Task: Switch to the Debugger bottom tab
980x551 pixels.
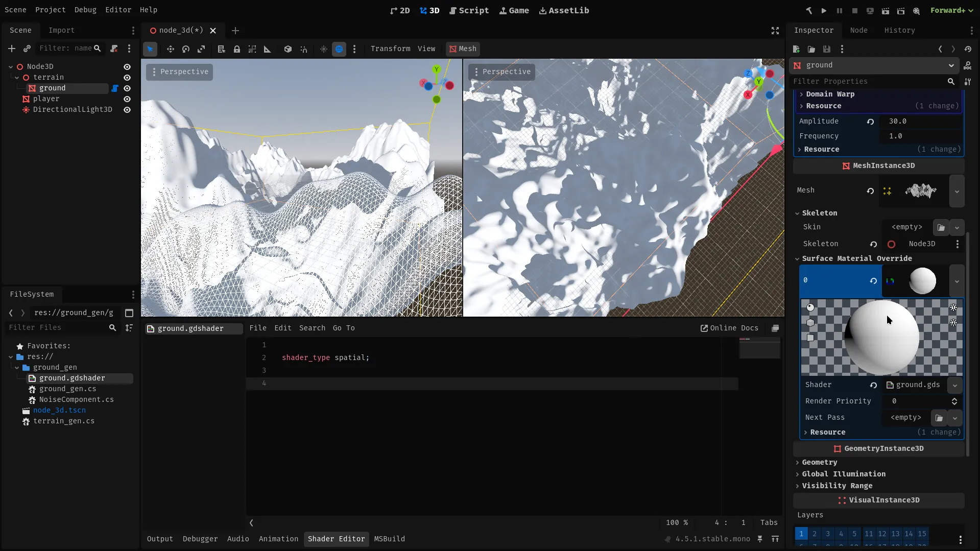Action: click(200, 539)
